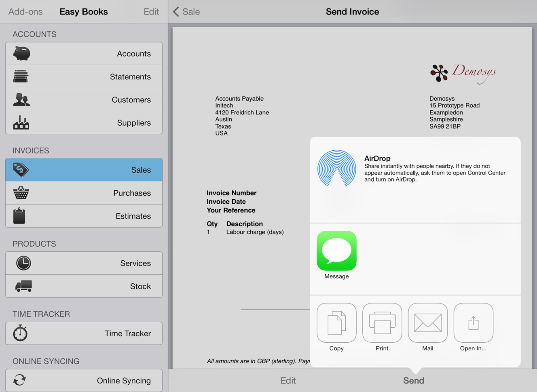Viewport: 537px width, 392px height.
Task: Open the Add-ons screen
Action: point(25,11)
